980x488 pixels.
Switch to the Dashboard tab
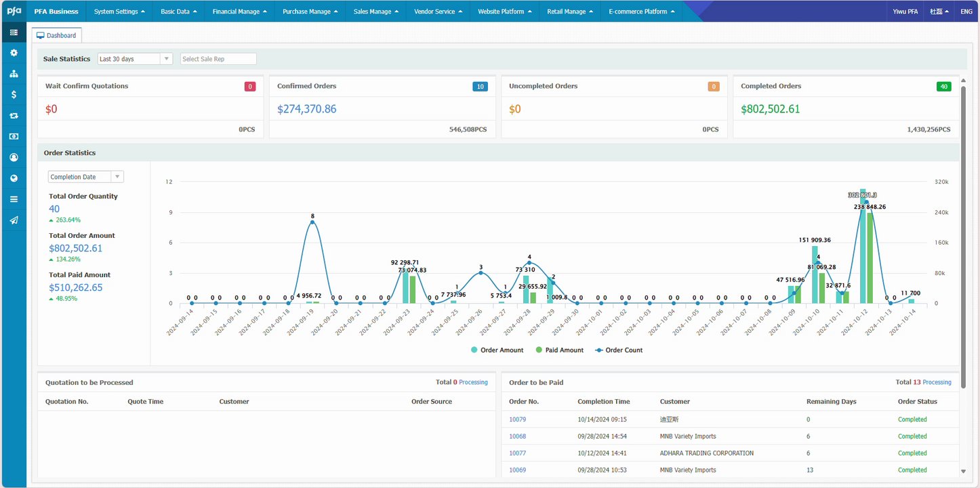tap(56, 35)
